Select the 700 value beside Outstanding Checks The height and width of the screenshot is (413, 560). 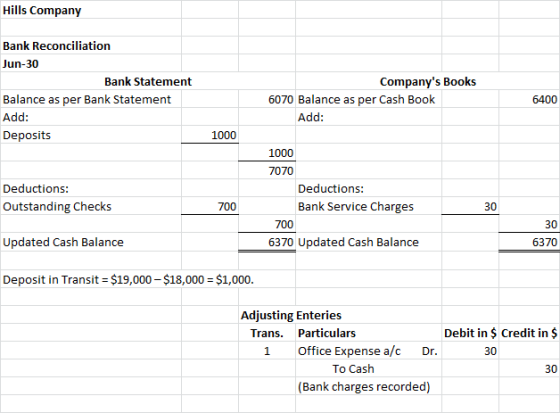[227, 206]
